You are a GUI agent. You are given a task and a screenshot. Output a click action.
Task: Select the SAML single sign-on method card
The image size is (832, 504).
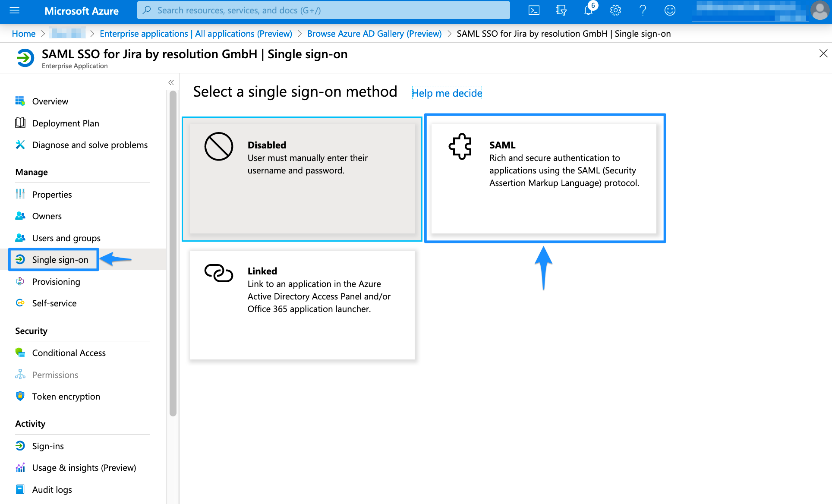545,178
